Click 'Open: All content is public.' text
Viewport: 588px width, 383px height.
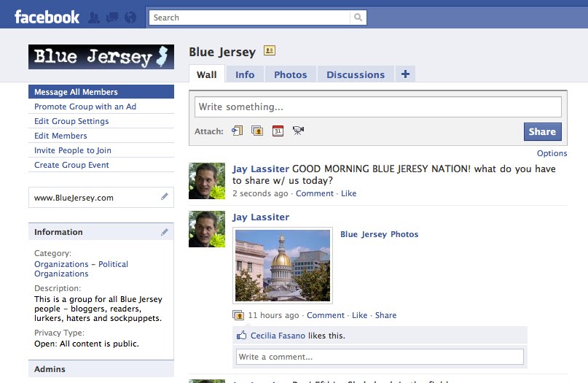tap(87, 344)
